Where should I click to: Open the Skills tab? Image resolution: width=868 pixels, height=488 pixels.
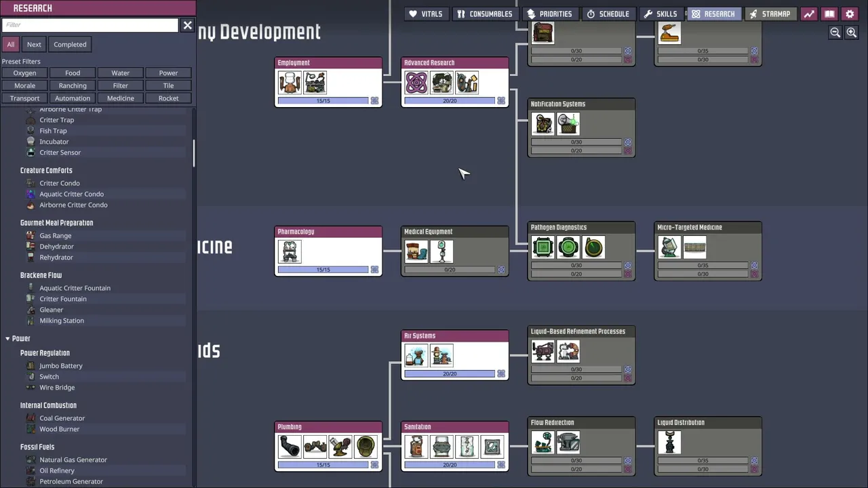click(660, 14)
